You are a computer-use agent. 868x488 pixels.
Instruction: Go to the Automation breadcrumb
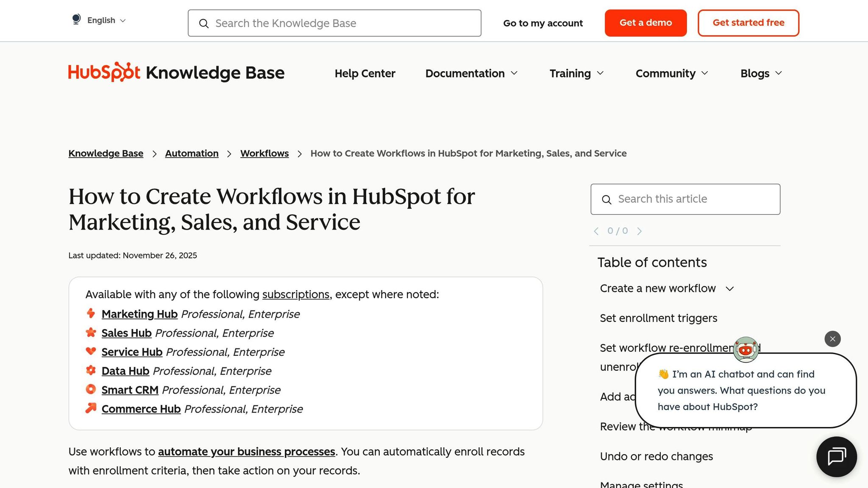click(191, 153)
